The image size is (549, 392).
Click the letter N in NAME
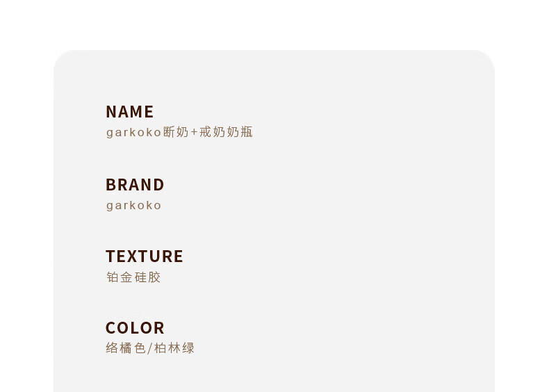(111, 112)
